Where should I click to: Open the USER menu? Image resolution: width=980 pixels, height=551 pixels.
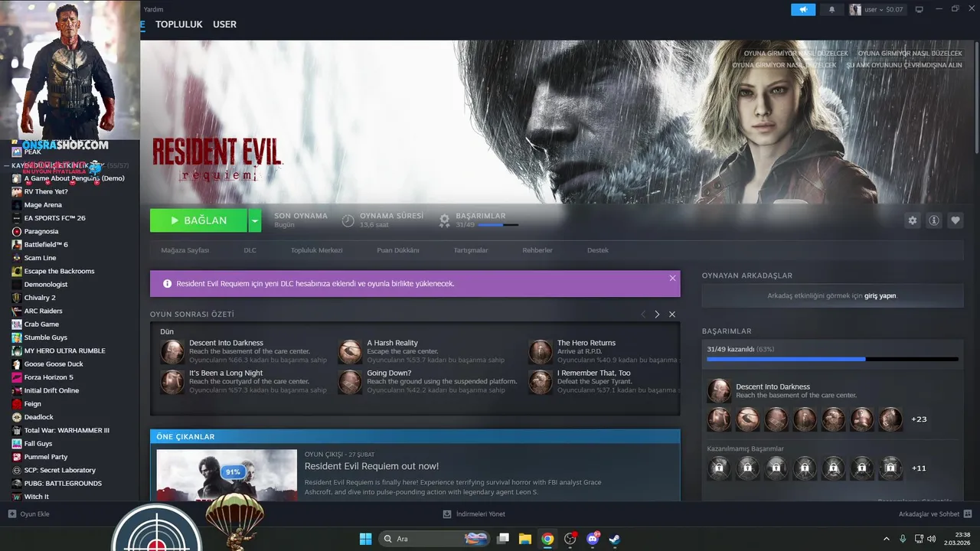(224, 24)
